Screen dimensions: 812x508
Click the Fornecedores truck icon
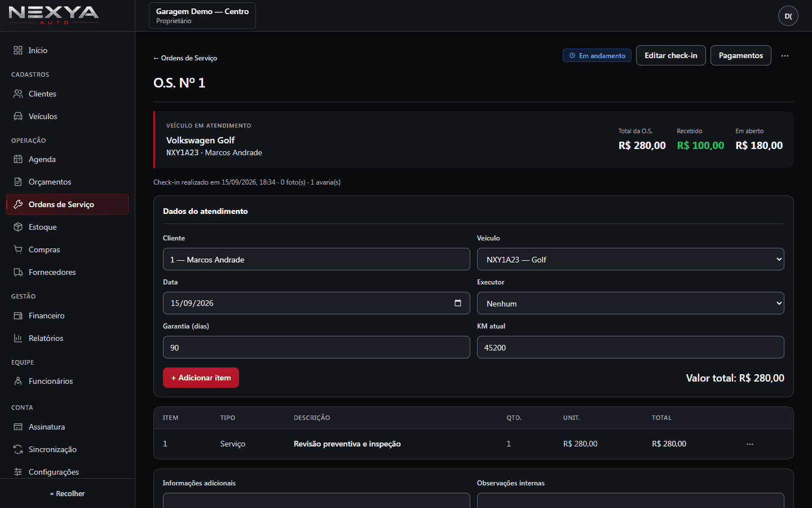[x=18, y=272]
